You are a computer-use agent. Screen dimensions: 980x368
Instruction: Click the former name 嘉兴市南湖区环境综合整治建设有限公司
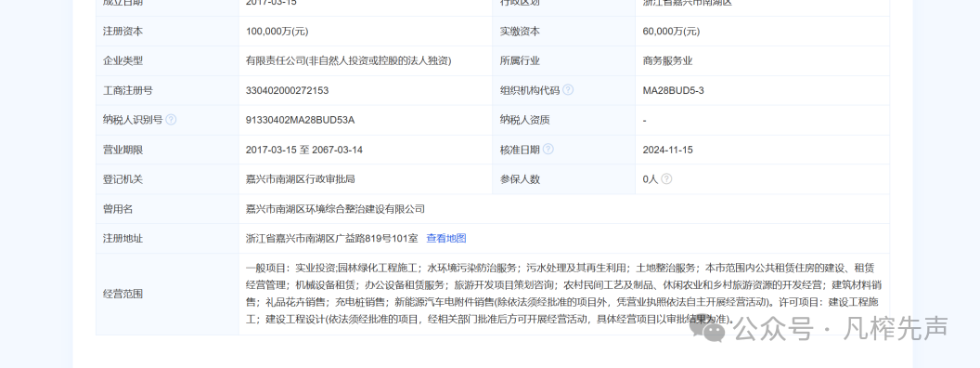[335, 209]
